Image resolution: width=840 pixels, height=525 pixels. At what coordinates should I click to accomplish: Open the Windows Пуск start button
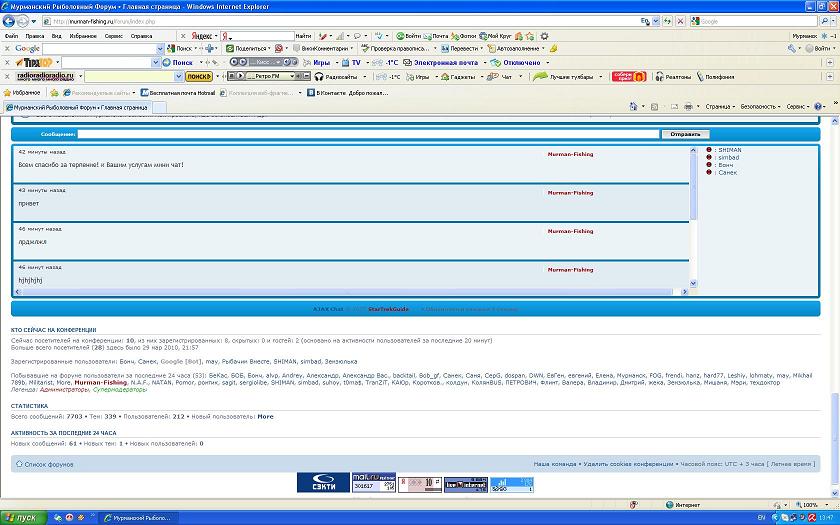[x=20, y=517]
